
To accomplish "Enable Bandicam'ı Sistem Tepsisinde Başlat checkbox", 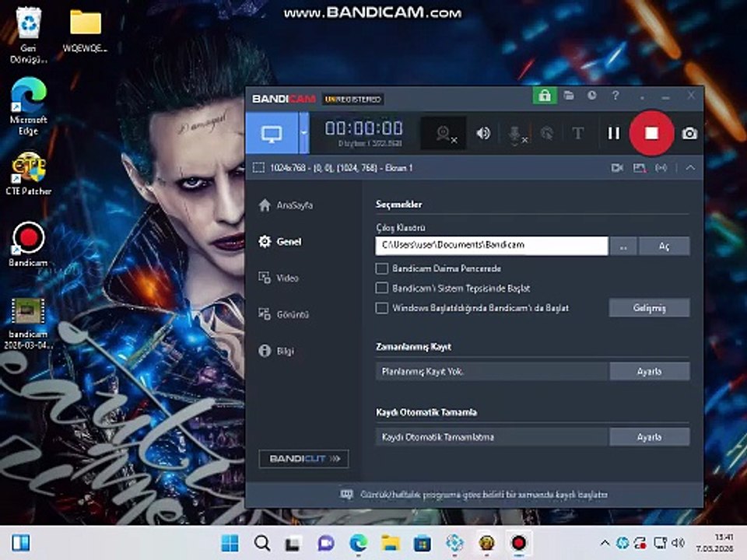I will [x=381, y=288].
